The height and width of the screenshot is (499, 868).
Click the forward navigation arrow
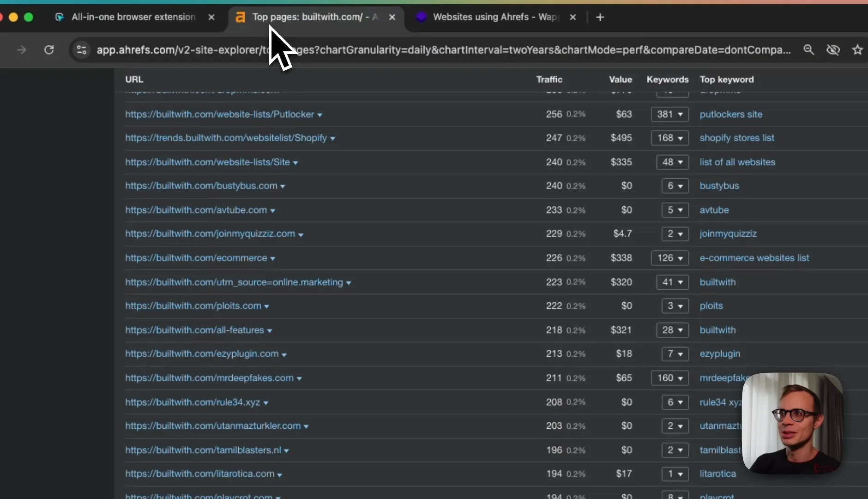click(x=21, y=50)
